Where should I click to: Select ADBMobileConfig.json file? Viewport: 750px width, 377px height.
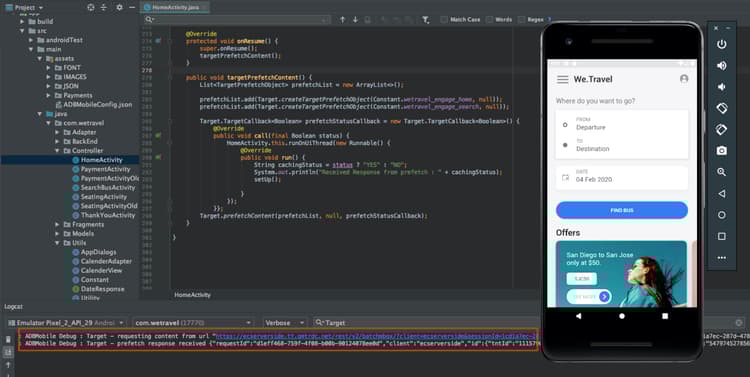98,105
